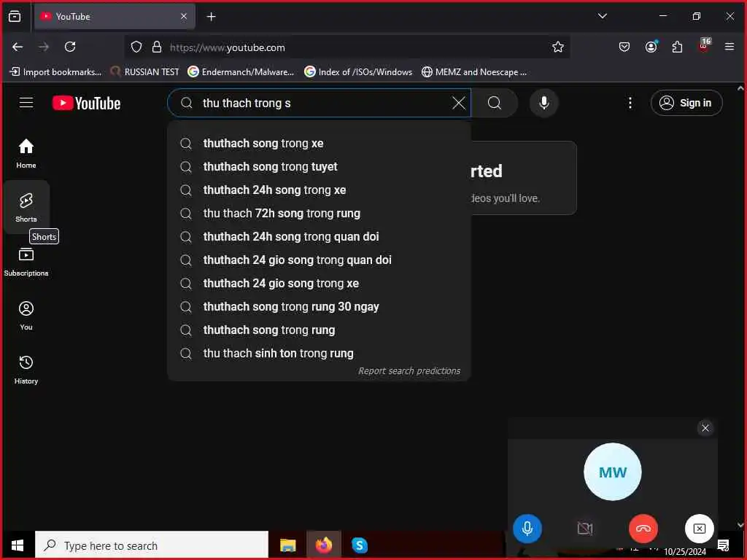Viewport: 747px width, 560px height.
Task: Open the notification center icon
Action: click(723, 545)
